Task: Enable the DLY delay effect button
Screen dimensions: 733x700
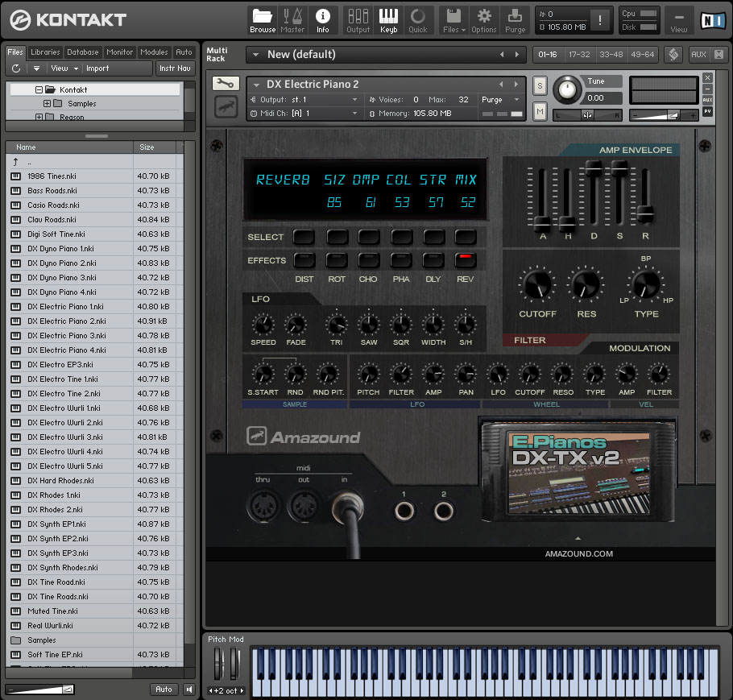Action: [433, 260]
